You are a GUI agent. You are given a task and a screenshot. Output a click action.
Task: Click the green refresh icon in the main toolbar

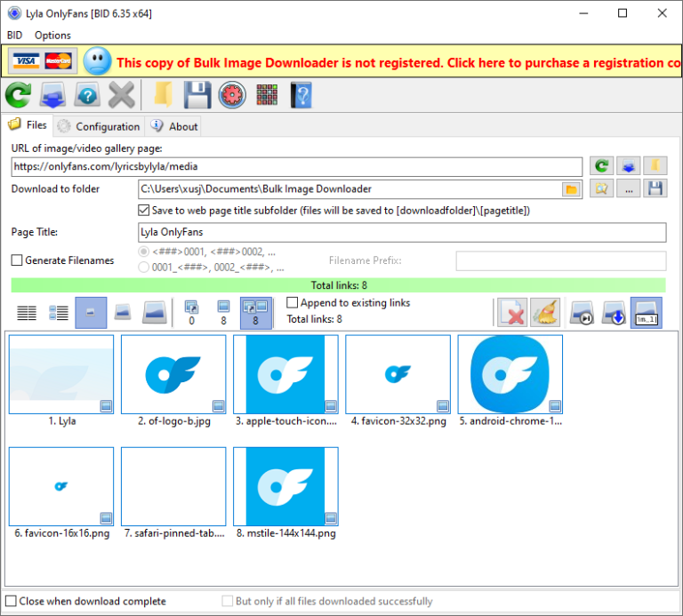[x=17, y=95]
